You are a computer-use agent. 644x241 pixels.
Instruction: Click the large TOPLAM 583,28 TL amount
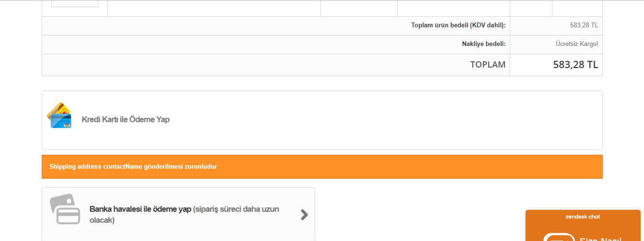point(575,65)
